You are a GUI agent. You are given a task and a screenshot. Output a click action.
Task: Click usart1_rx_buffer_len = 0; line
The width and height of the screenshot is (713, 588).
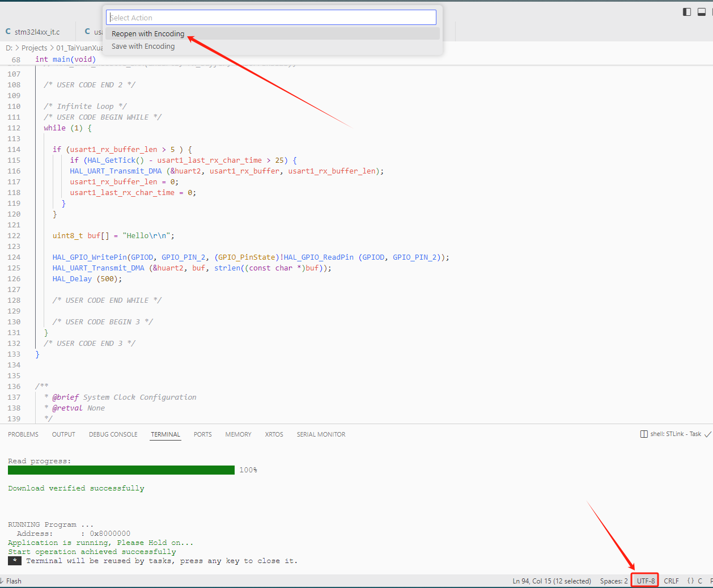point(124,182)
